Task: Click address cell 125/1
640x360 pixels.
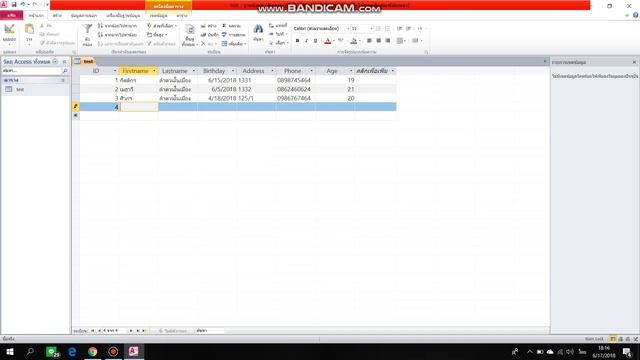Action: pyautogui.click(x=257, y=98)
